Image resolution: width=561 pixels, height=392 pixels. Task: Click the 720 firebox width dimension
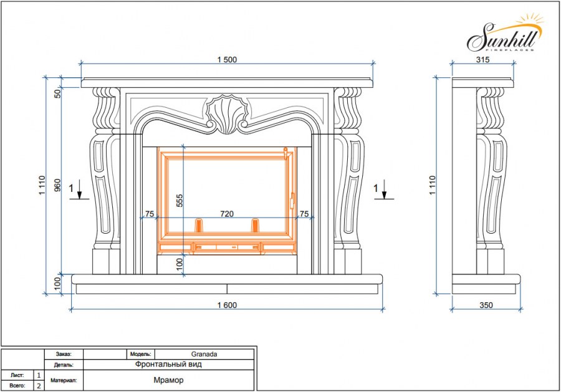(x=227, y=214)
